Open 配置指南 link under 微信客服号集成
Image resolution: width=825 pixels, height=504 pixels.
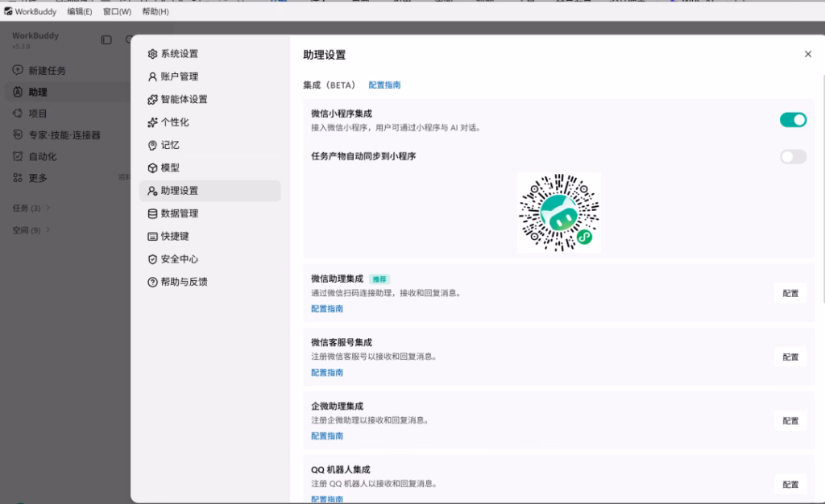coord(327,373)
